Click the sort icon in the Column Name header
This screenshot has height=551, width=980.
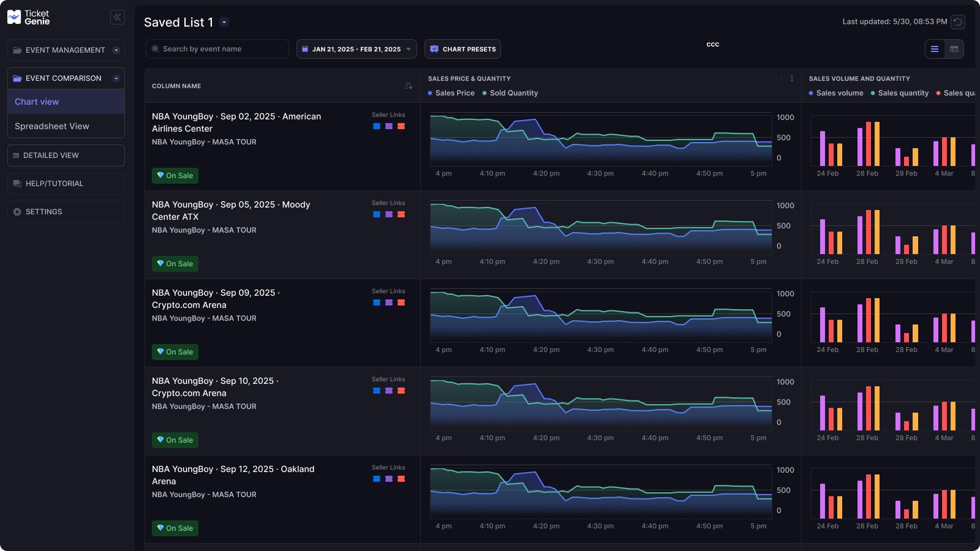[409, 86]
